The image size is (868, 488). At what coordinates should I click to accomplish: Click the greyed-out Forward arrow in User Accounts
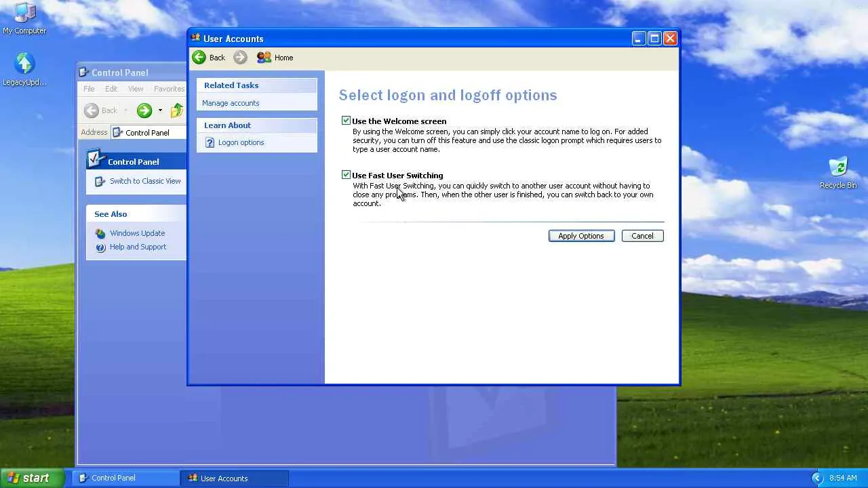(240, 58)
